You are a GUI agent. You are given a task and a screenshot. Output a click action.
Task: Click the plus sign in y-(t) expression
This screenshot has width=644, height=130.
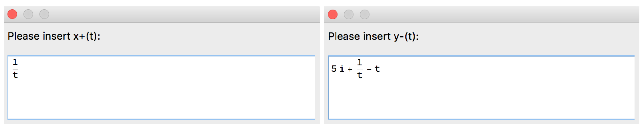tap(350, 70)
